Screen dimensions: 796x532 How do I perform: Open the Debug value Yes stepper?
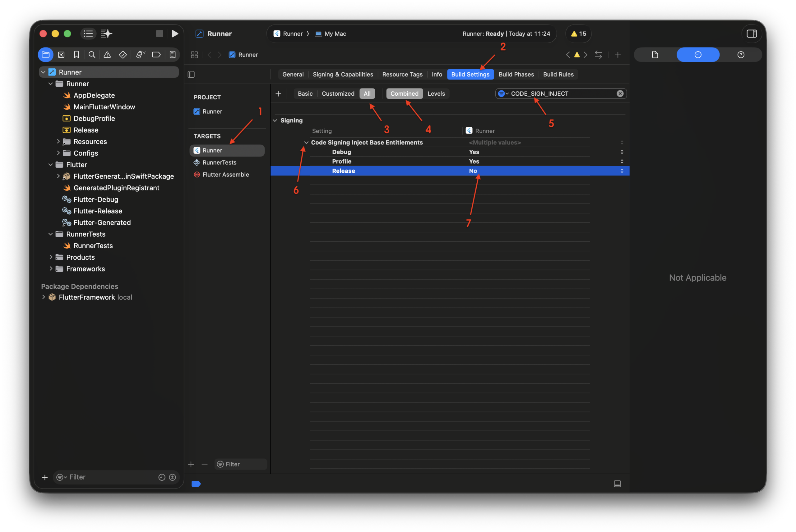point(622,152)
